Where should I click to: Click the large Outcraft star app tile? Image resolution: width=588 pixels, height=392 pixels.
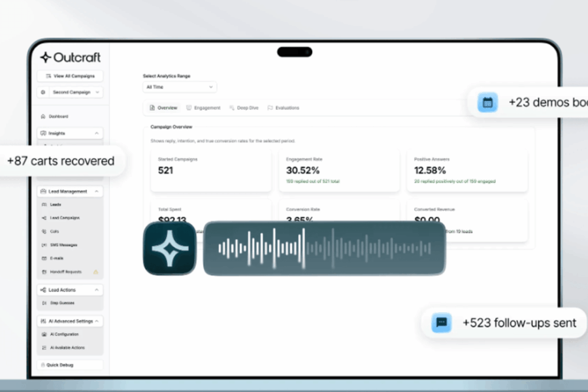(170, 248)
